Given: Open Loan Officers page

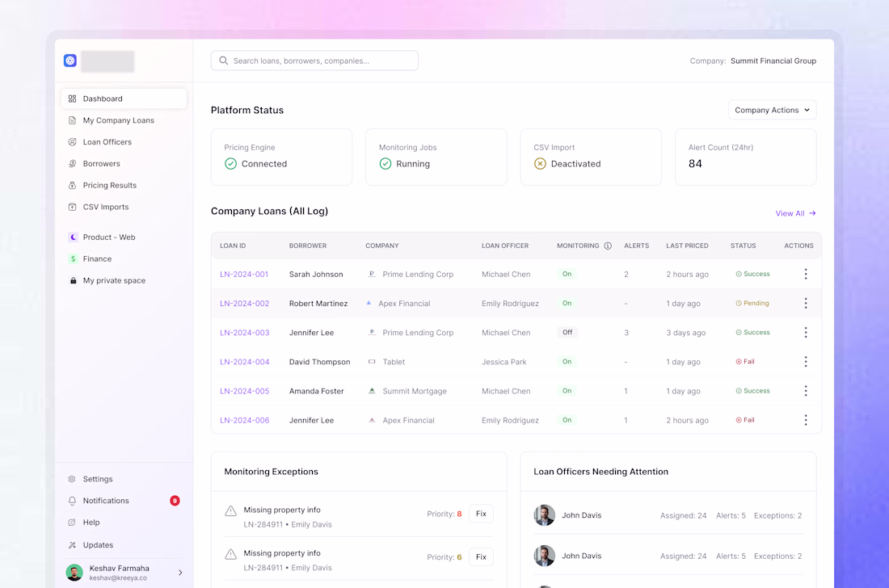Looking at the screenshot, I should coord(124,142).
